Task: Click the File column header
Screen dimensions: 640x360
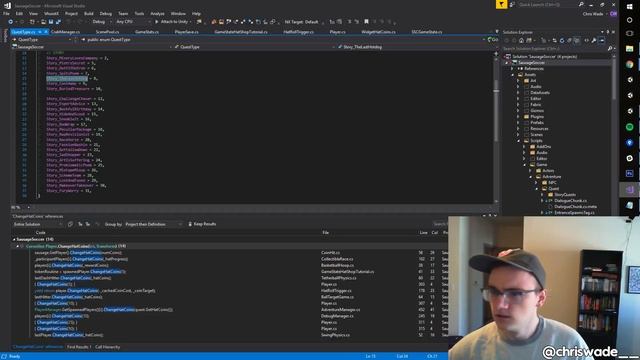Action: [x=326, y=233]
